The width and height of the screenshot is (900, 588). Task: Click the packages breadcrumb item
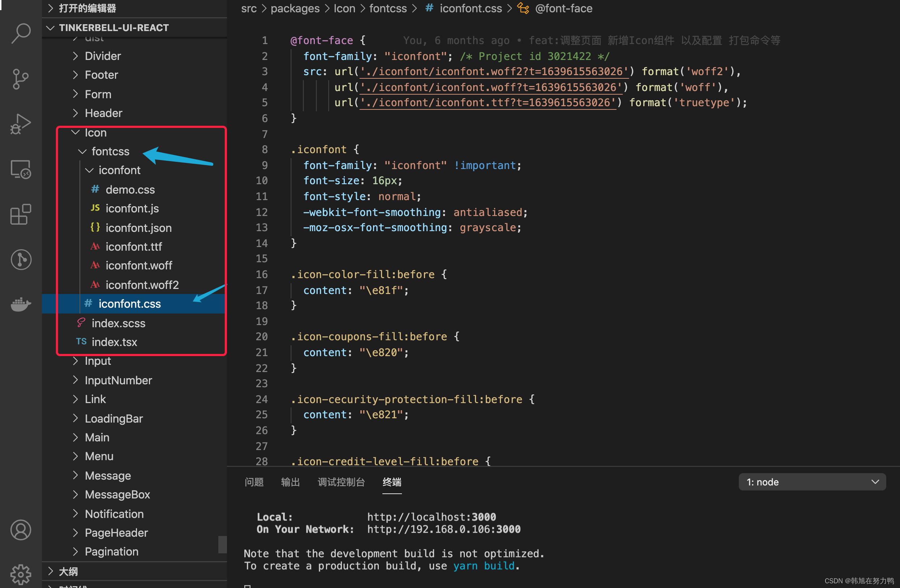pos(295,8)
